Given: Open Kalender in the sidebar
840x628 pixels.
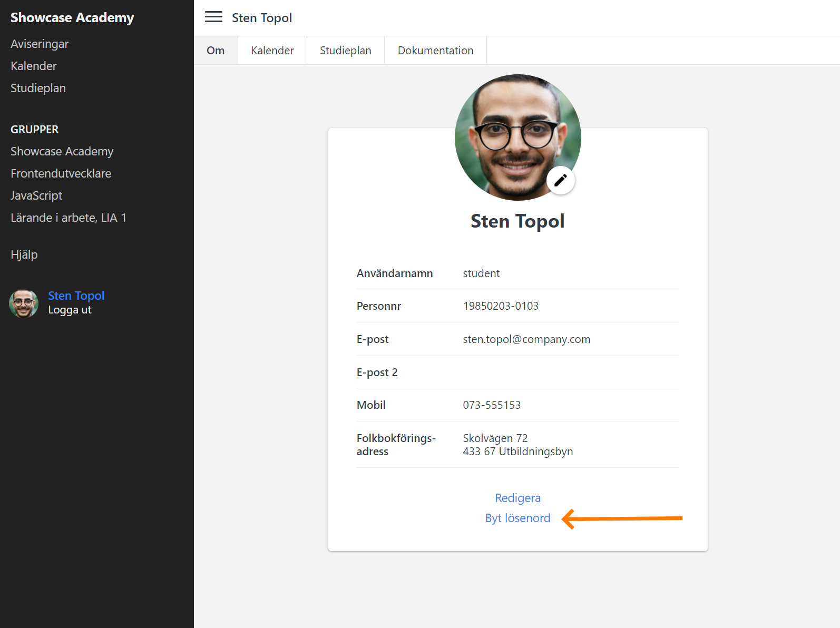Looking at the screenshot, I should point(34,66).
